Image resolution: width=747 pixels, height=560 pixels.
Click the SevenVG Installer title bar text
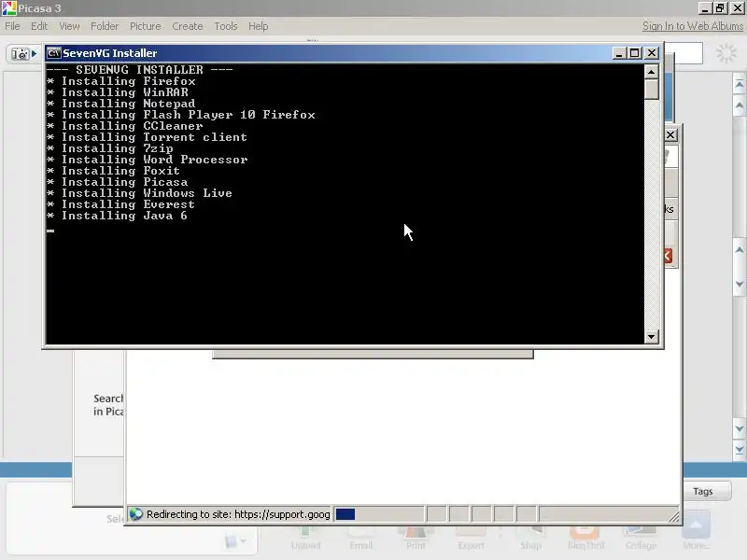(110, 53)
